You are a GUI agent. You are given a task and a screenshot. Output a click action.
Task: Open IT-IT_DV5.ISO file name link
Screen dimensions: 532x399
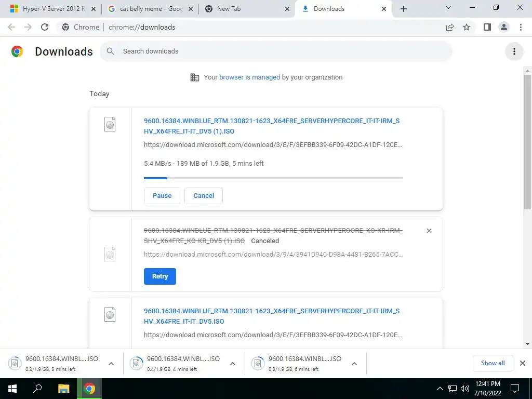(x=272, y=316)
